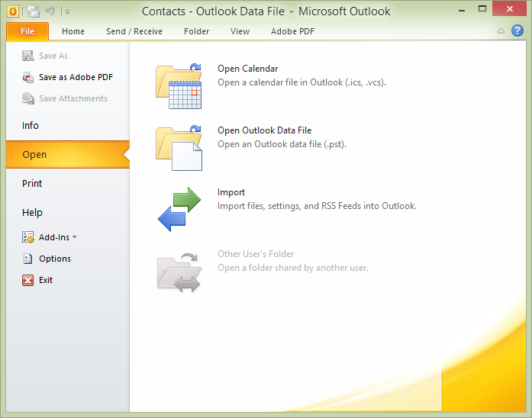Click the calendar file description text (.ics, .vcs)
The image size is (532, 418).
(302, 82)
